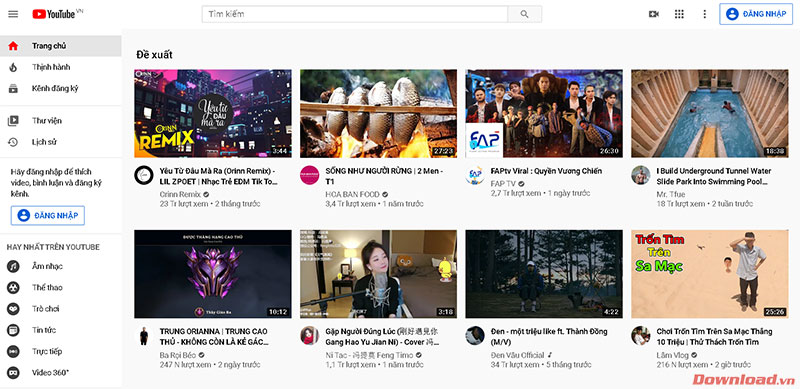Click the Tin tức news icon
The height and width of the screenshot is (389, 800).
13,330
